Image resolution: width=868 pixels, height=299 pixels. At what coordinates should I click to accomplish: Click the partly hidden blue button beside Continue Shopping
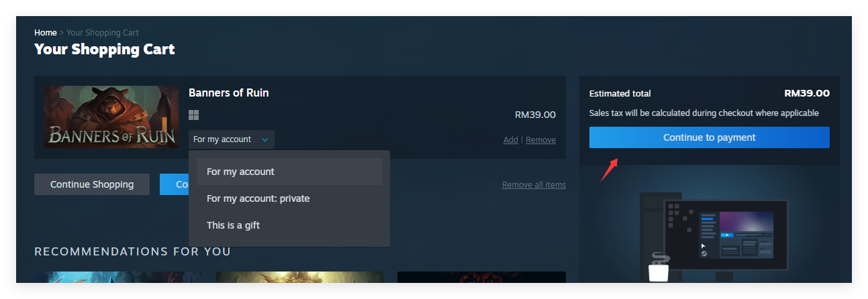coord(174,184)
